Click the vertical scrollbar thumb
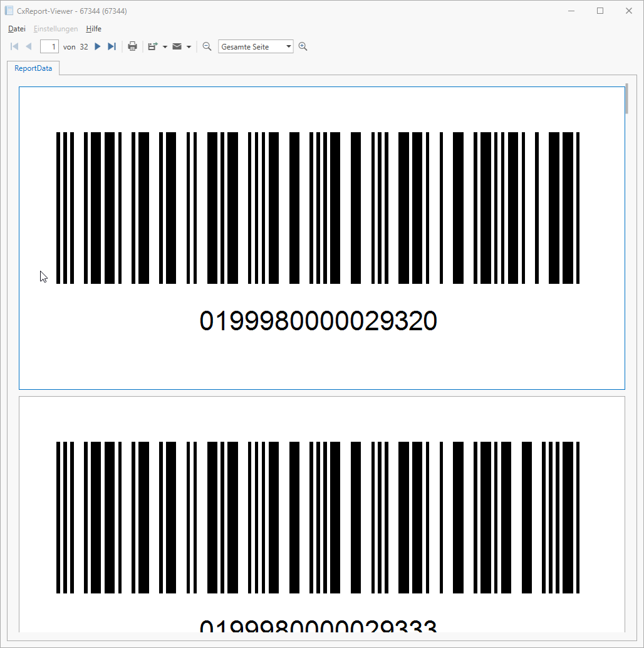Viewport: 644px width, 648px height. pyautogui.click(x=626, y=98)
